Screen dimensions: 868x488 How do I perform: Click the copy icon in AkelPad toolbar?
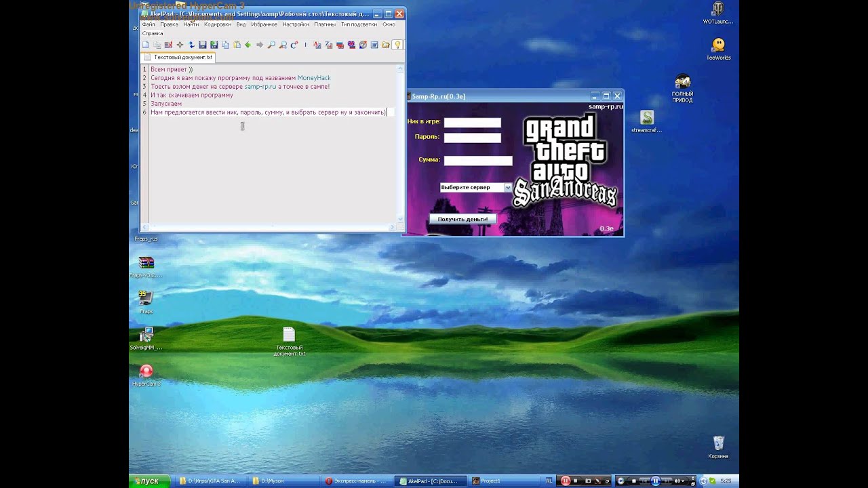[226, 45]
